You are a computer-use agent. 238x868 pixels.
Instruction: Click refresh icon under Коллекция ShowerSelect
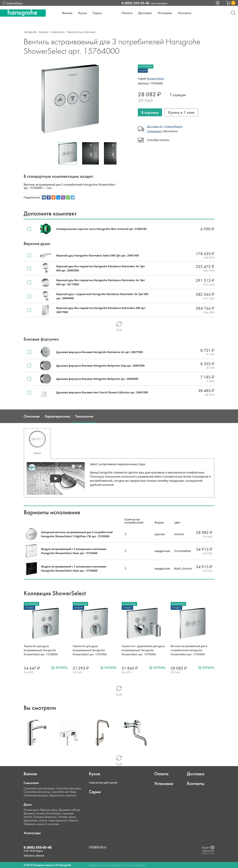119,688
